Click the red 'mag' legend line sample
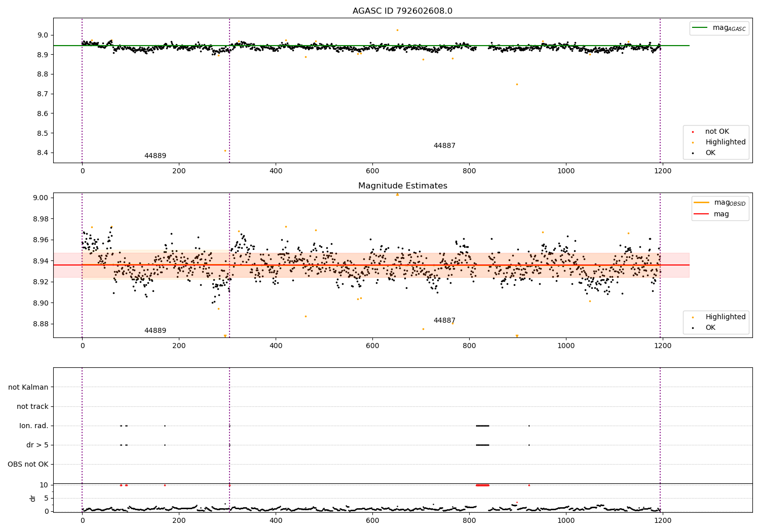The image size is (760, 532). tap(702, 214)
